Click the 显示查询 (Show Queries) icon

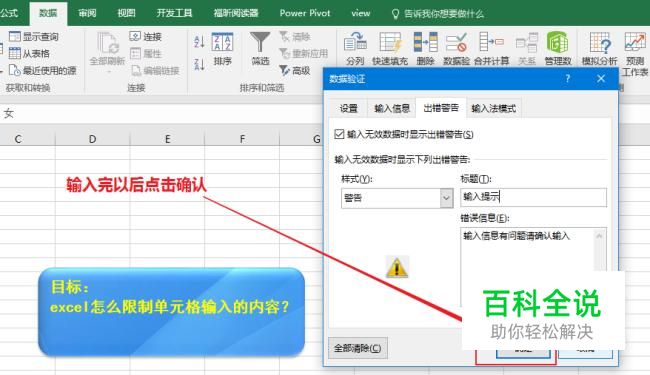(x=15, y=36)
